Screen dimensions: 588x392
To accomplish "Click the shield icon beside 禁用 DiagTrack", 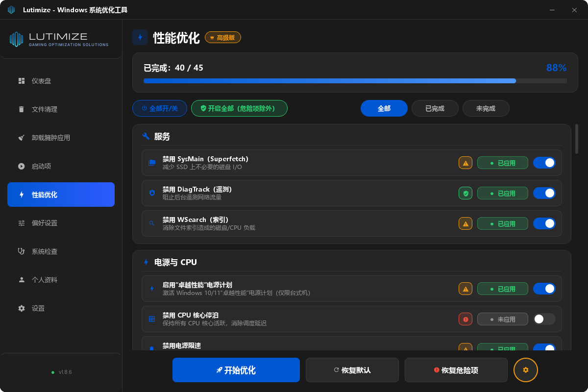I will 152,193.
